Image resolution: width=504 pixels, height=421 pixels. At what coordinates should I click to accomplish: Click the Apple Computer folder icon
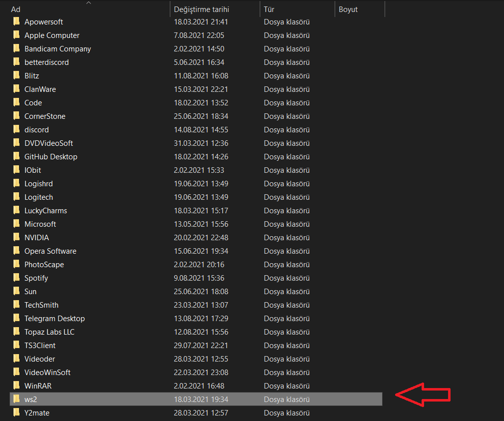coord(16,35)
